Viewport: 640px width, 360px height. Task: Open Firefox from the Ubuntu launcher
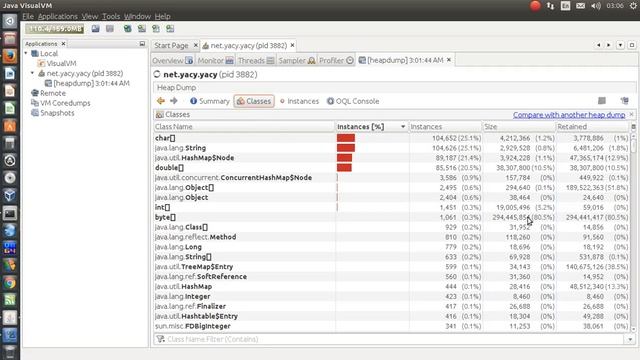10,56
